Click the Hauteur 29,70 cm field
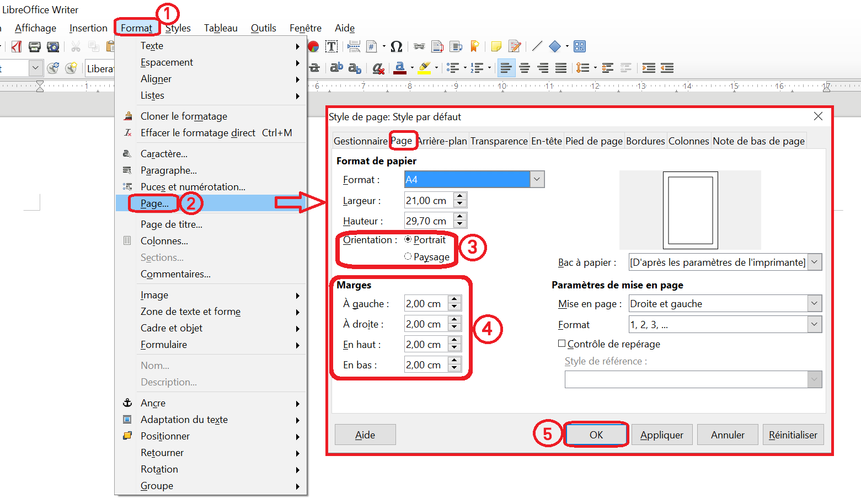 [429, 221]
